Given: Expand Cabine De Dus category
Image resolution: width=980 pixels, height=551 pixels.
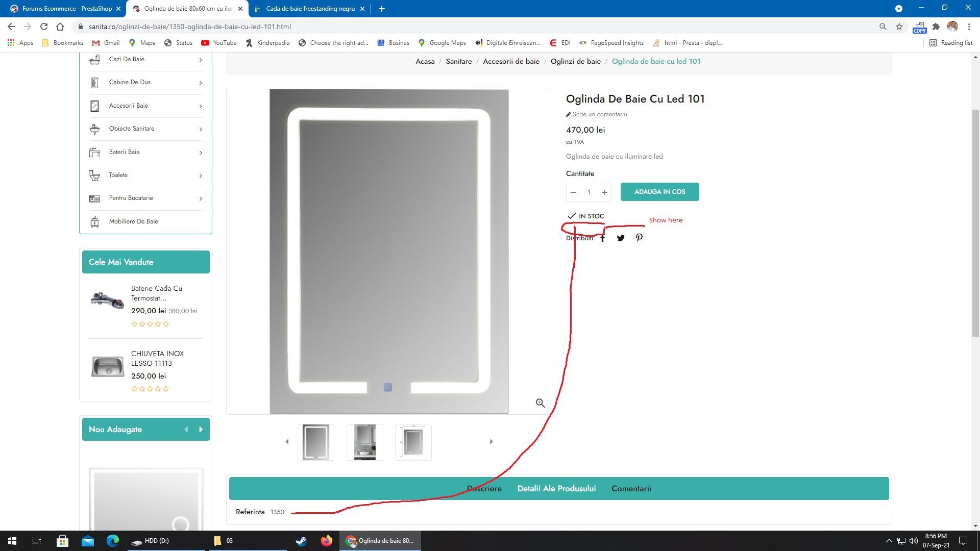Looking at the screenshot, I should coord(200,83).
